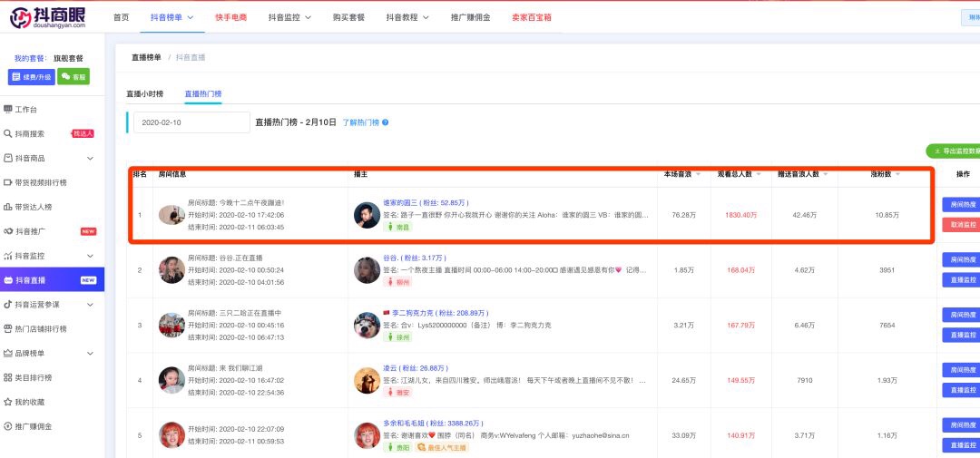Open 购买套餐 in the top navigation
The image size is (980, 458).
pyautogui.click(x=348, y=17)
